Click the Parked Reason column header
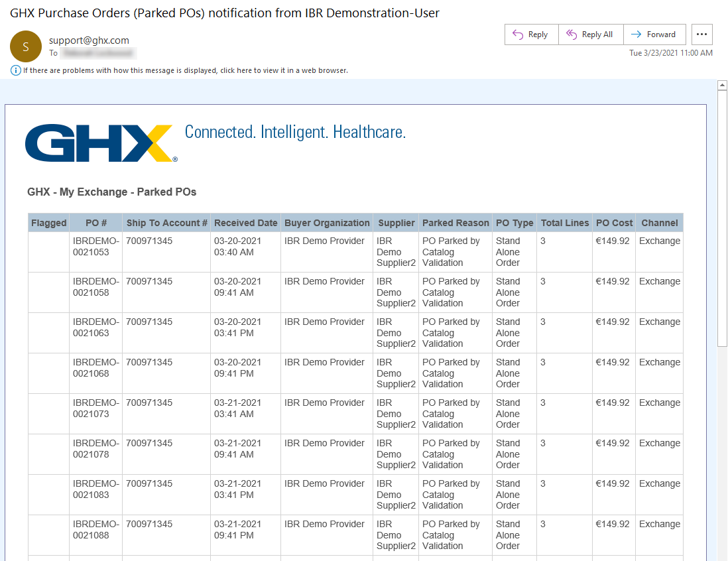728x561 pixels. pyautogui.click(x=455, y=223)
